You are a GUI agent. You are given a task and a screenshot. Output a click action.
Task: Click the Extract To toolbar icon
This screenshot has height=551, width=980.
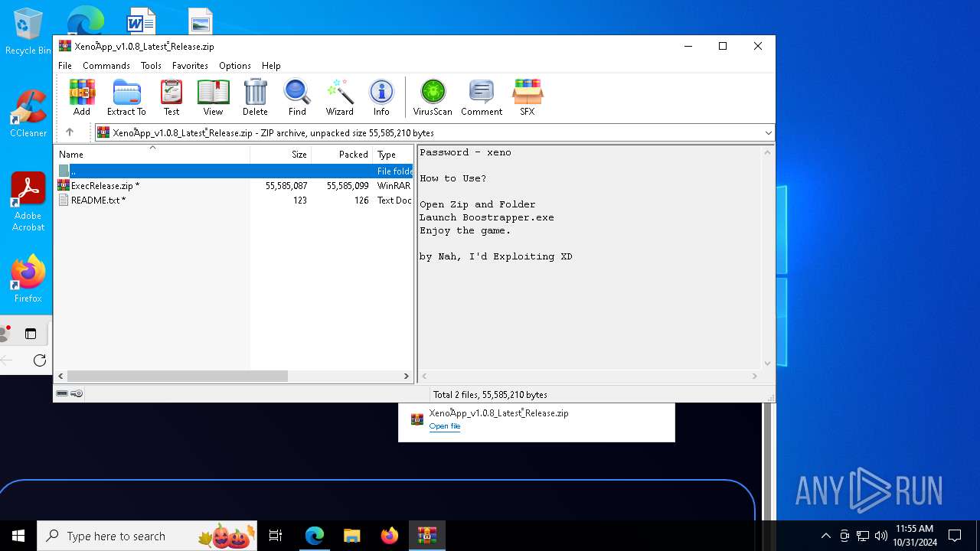click(x=126, y=97)
